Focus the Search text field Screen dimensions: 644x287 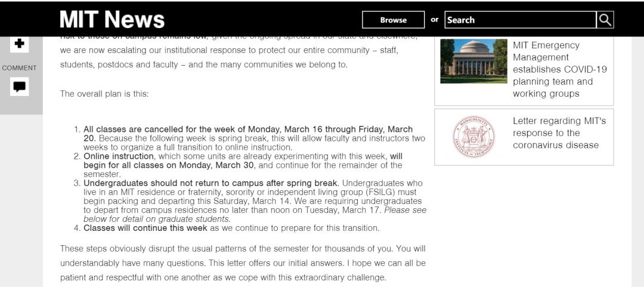520,20
